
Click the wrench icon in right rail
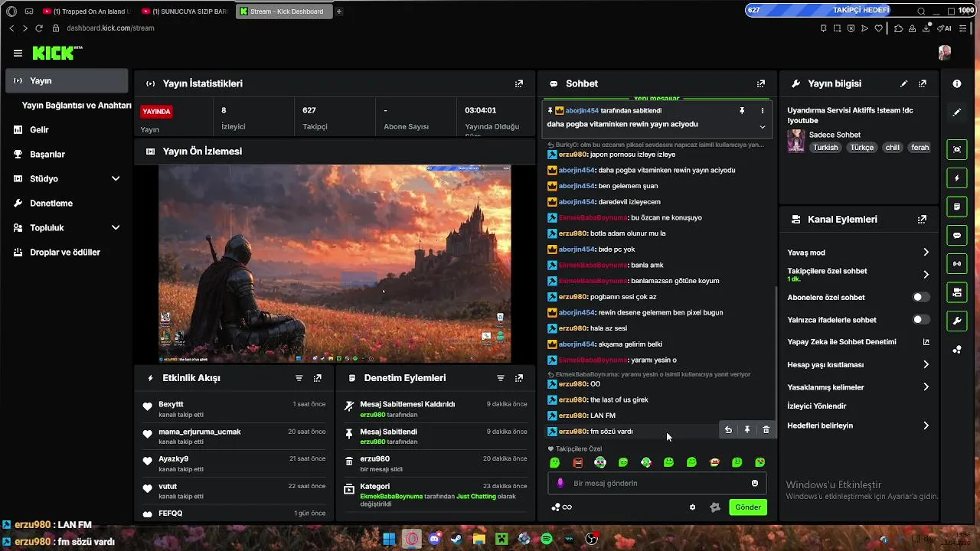(957, 321)
